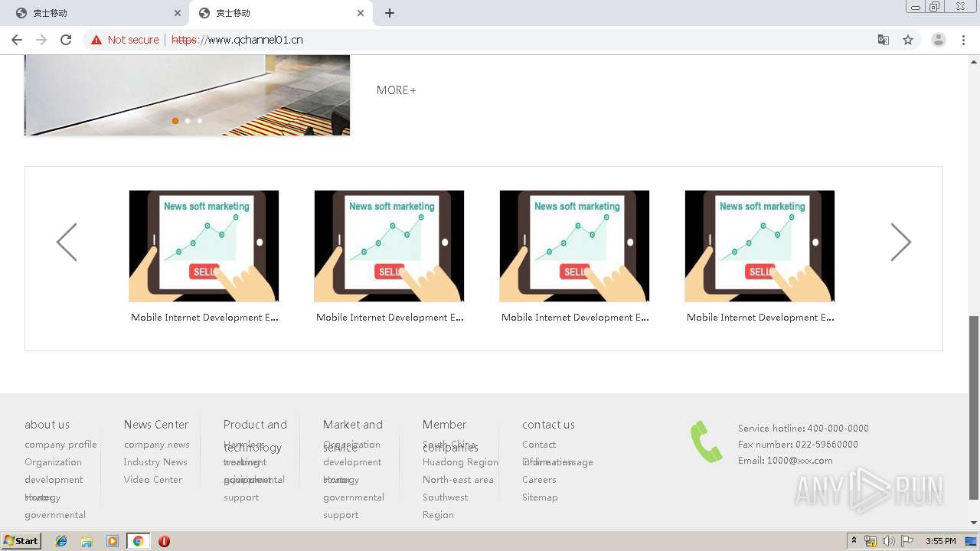Close the first 贵士移动 tab
Image resolution: width=980 pixels, height=551 pixels.
point(177,13)
